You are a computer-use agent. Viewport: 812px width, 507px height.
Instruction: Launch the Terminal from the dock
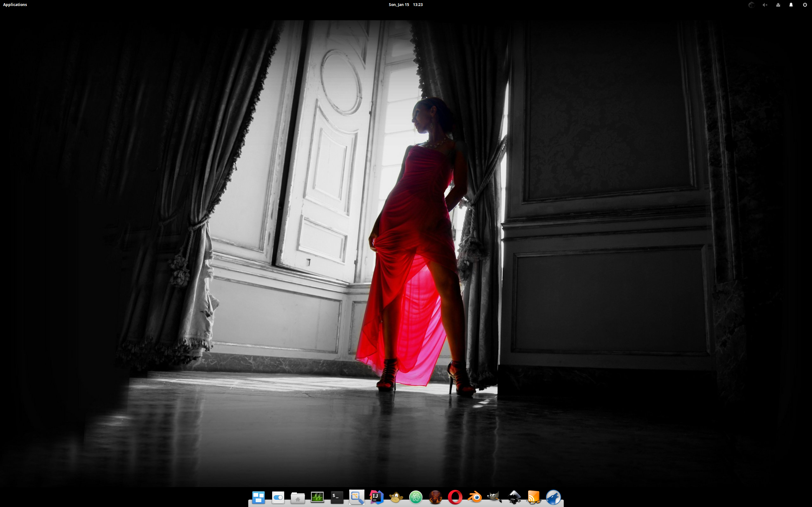pos(337,497)
